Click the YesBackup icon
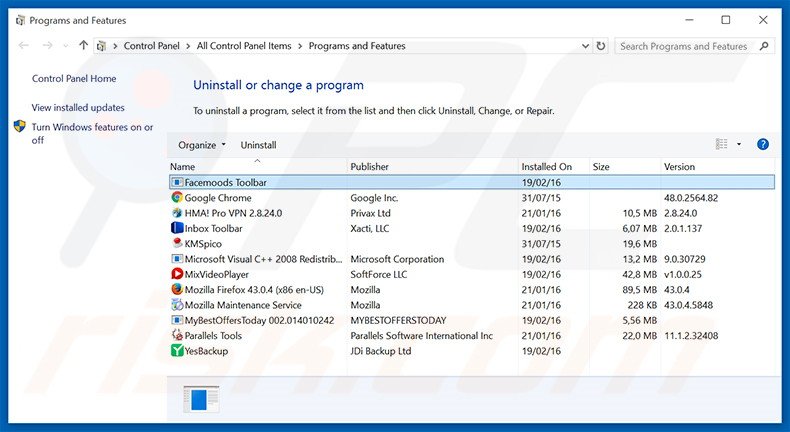 (x=177, y=351)
